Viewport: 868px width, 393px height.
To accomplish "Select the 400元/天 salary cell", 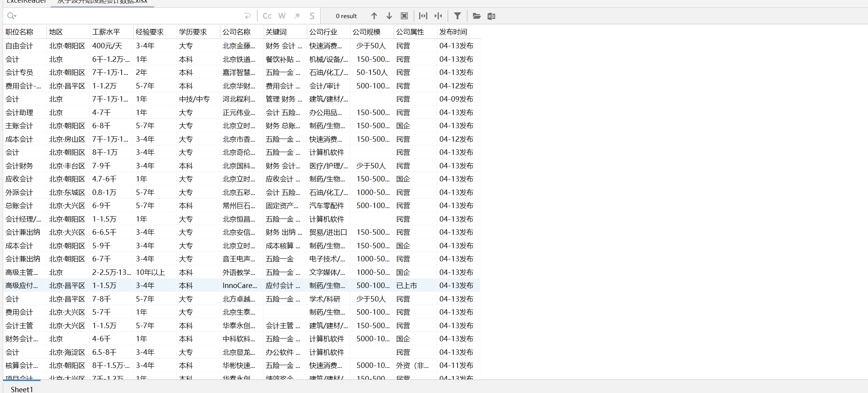I will pos(111,46).
